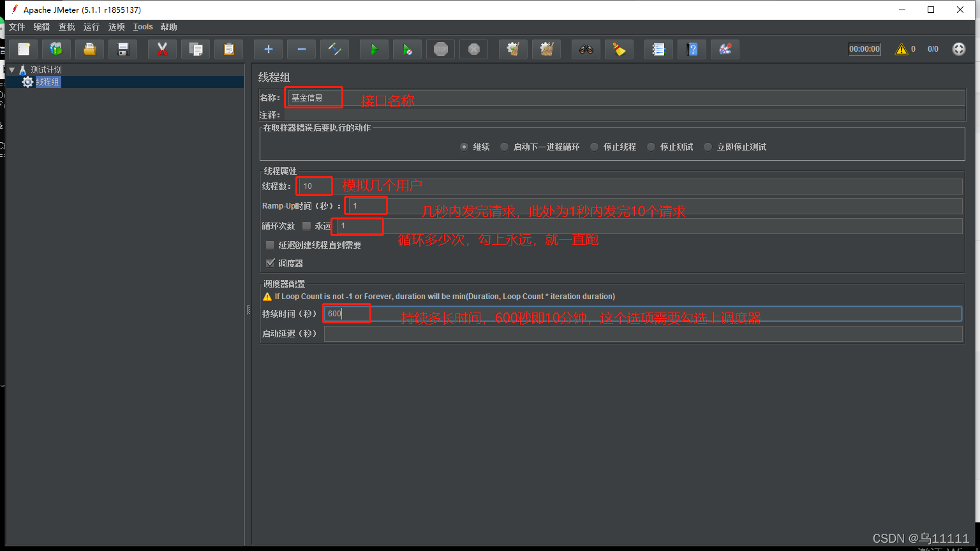Viewport: 980px width, 551px height.
Task: Click the Reset Search icon
Action: pyautogui.click(x=620, y=49)
